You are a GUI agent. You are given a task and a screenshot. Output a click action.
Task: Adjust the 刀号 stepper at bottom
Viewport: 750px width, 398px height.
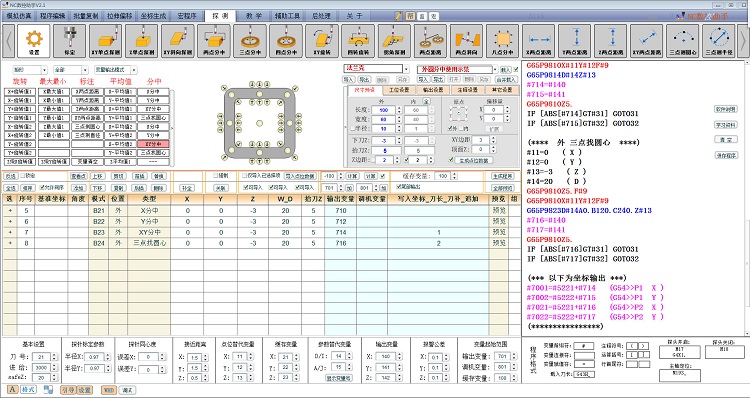coord(54,357)
